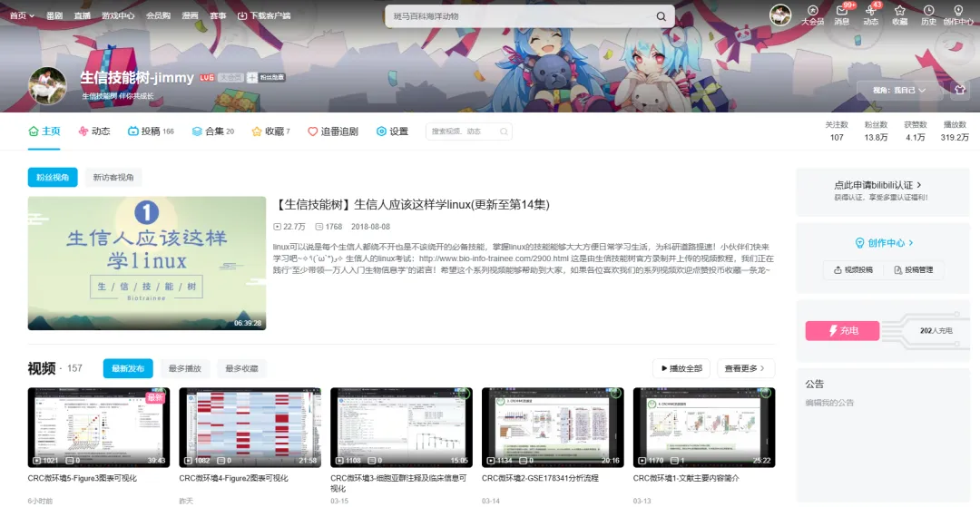Click 202人充电 supporters text
980x507 pixels.
pos(936,331)
